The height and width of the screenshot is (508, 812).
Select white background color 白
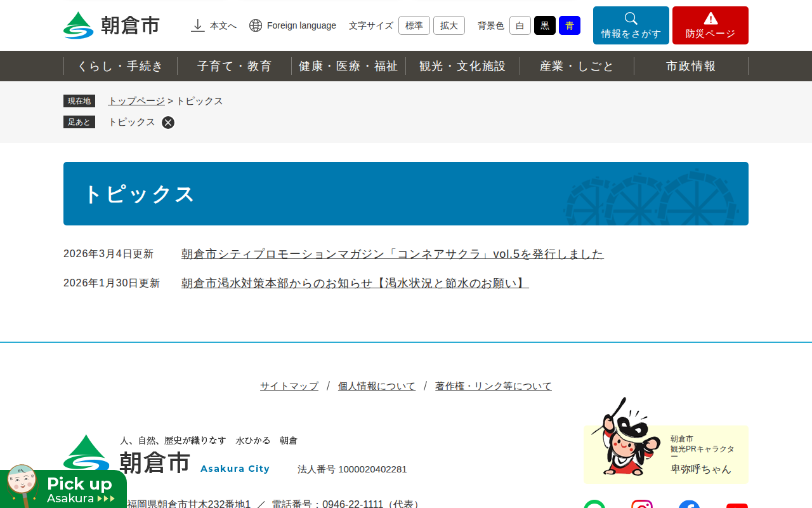point(520,25)
